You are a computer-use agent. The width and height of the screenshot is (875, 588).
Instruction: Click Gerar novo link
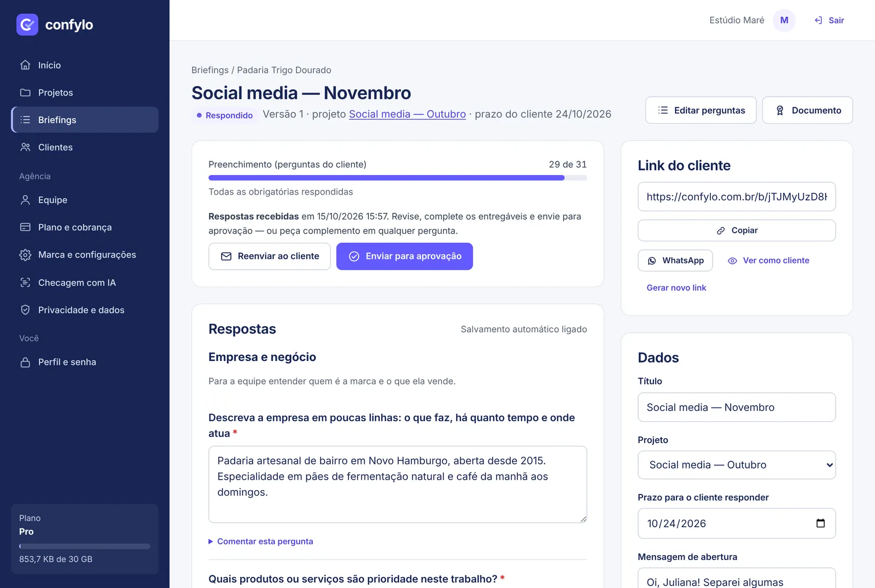pos(676,288)
